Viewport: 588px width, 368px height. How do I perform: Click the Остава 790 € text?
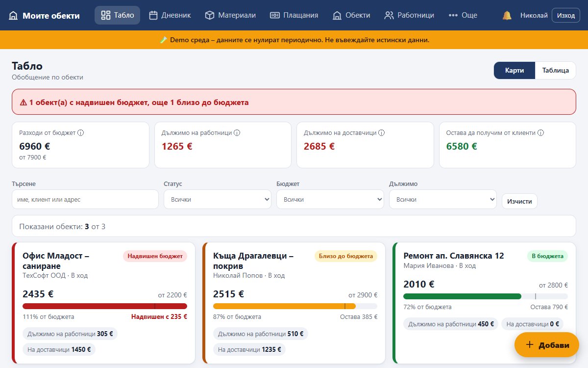549,307
